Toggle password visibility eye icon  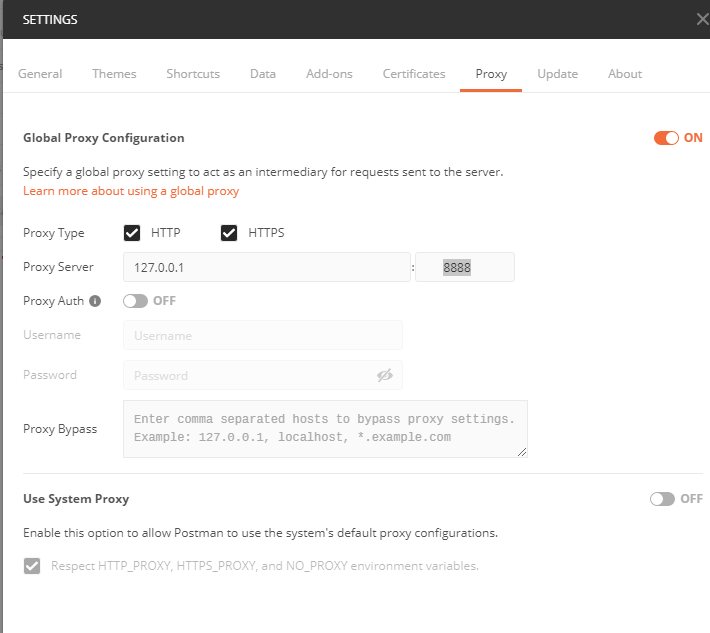[384, 375]
